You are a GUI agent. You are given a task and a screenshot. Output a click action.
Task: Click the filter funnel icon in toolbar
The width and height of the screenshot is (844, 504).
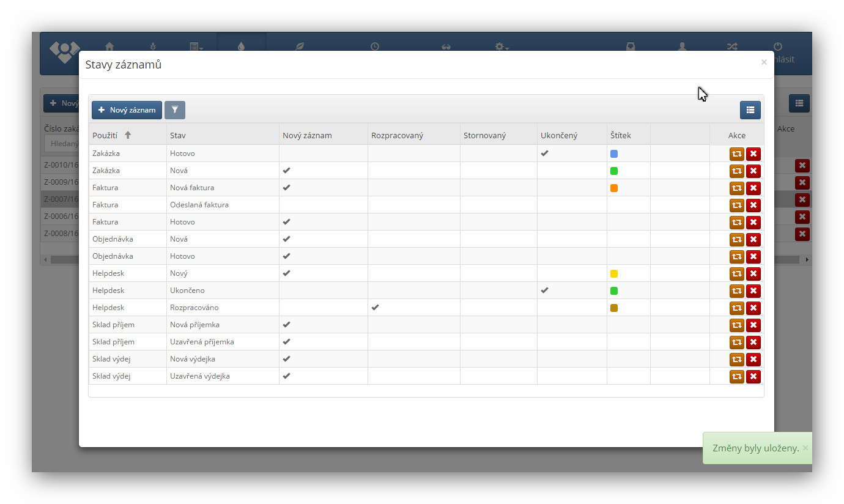click(175, 110)
